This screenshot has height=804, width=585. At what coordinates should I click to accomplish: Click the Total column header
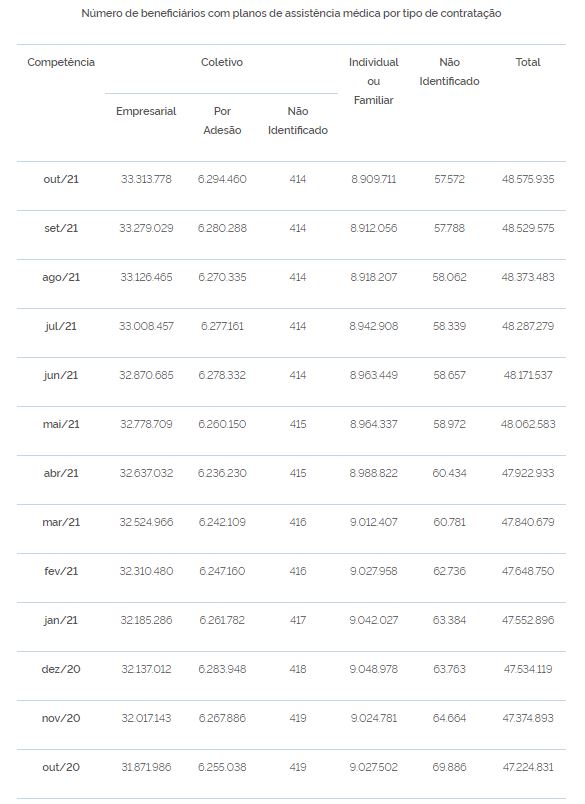[528, 62]
